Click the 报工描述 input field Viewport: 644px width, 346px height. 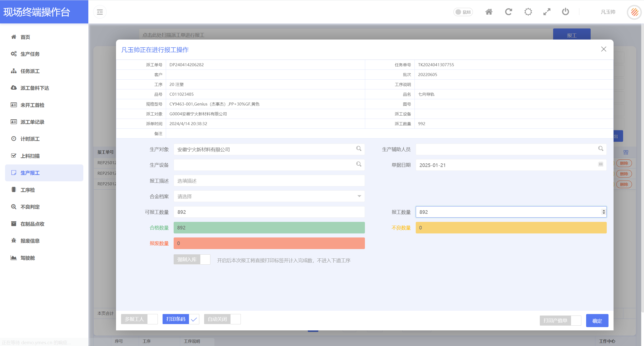(269, 181)
